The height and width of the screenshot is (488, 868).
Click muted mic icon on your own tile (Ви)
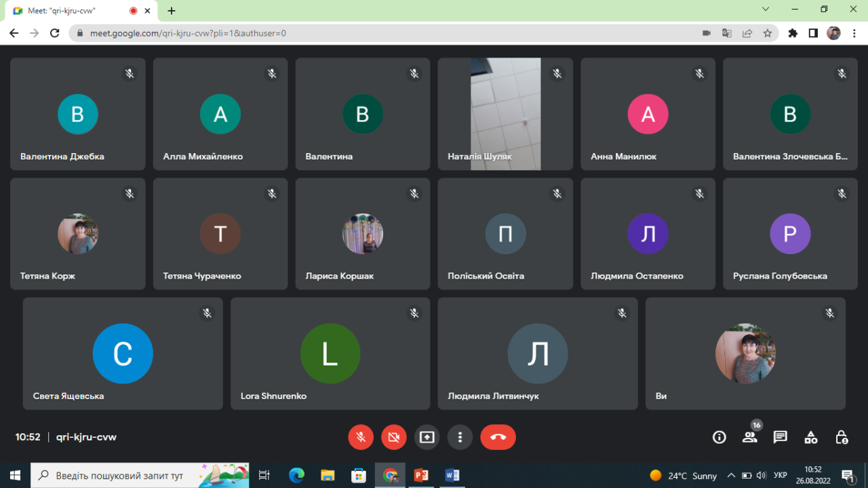pyautogui.click(x=829, y=313)
